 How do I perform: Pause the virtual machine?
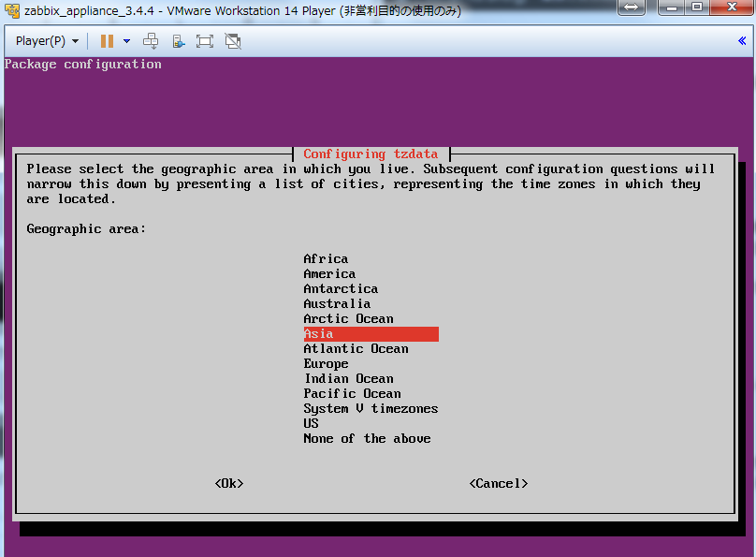point(107,41)
